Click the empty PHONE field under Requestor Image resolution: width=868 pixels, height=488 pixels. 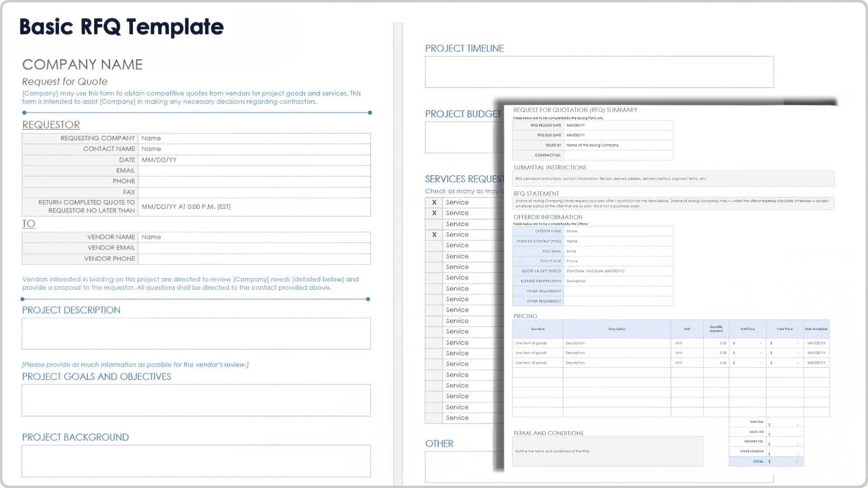coord(254,181)
